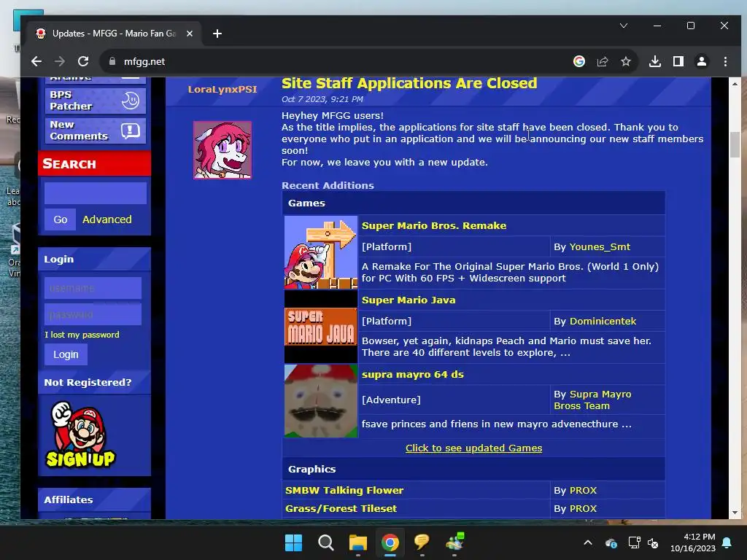Click supra mayro 64 ds thumbnail
Viewport: 747px width, 560px height.
(x=321, y=401)
